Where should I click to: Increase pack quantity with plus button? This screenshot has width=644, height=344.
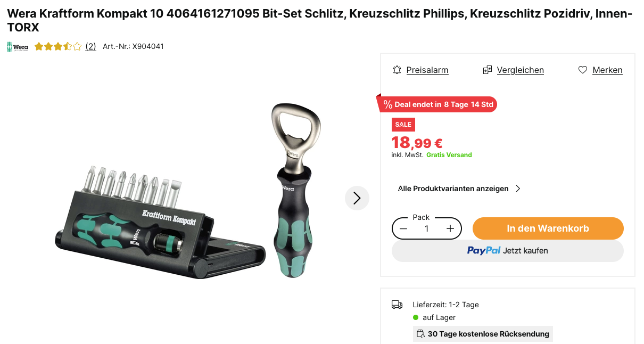(450, 228)
